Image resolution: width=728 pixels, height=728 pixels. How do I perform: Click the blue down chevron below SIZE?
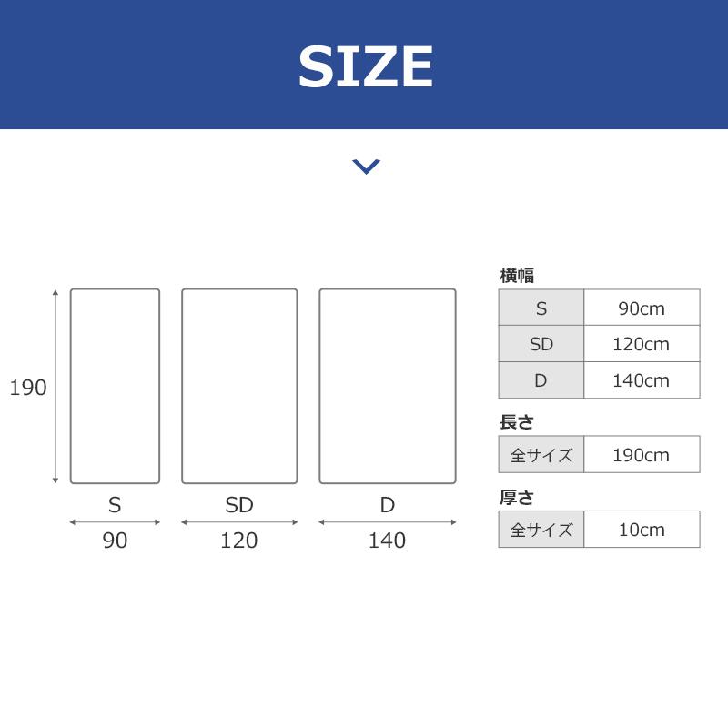pyautogui.click(x=366, y=166)
